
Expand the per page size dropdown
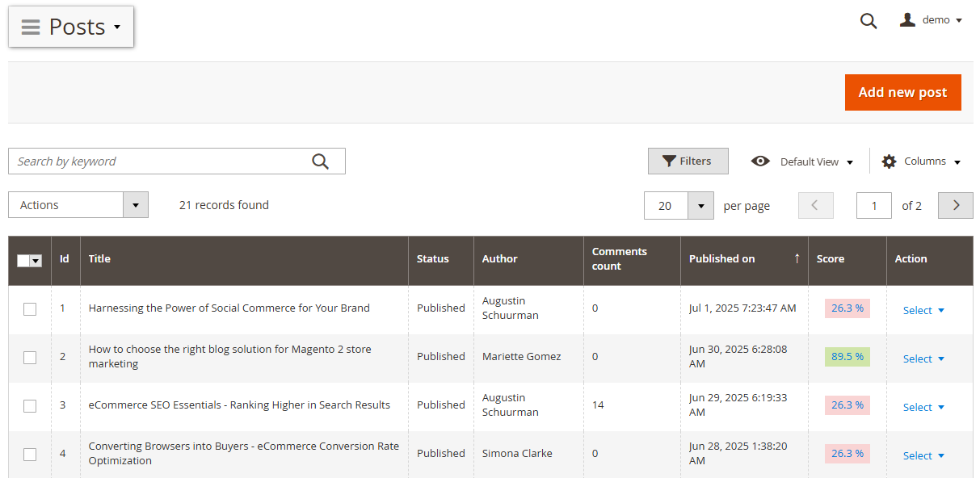700,206
